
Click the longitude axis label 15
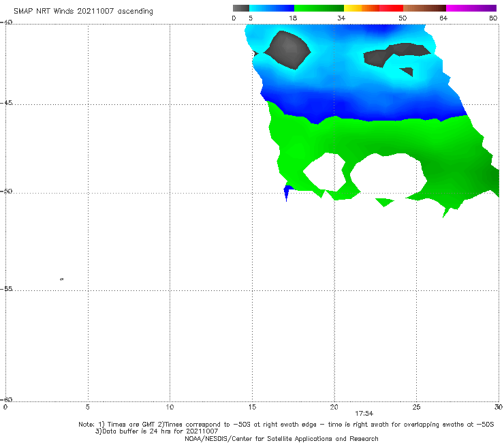(252, 407)
